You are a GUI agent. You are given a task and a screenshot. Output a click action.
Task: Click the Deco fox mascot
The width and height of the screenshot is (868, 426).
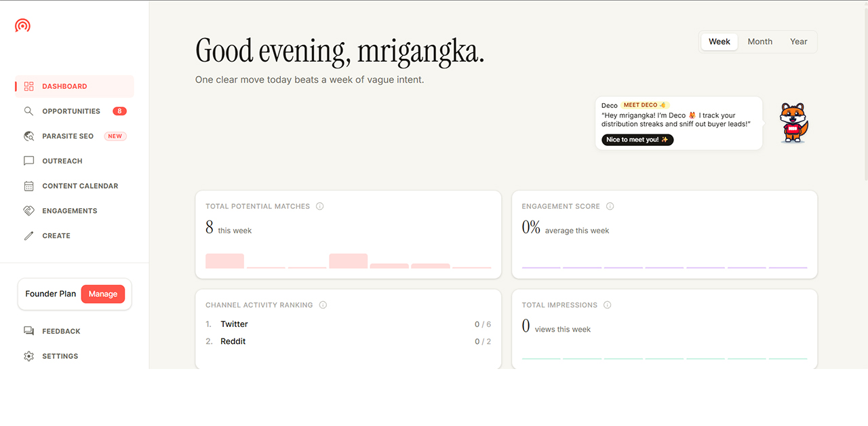click(x=793, y=123)
